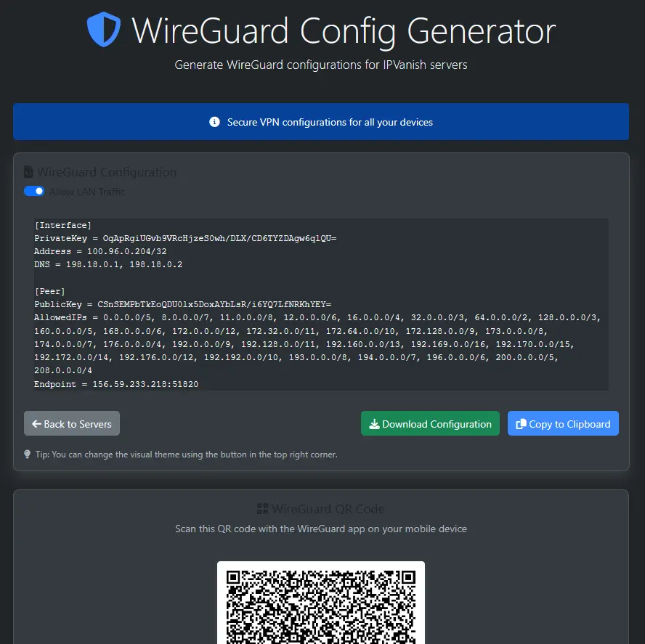Image resolution: width=645 pixels, height=644 pixels.
Task: Click the Secure VPN configurations banner text
Action: point(330,122)
